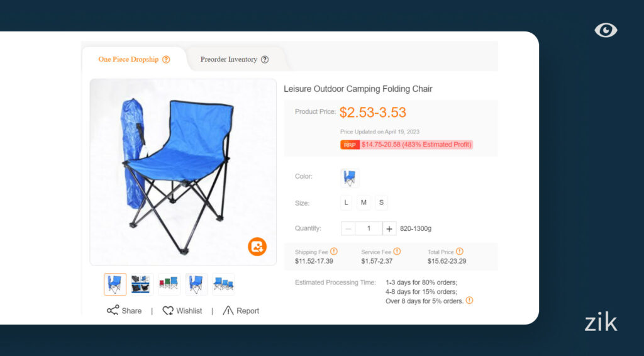Choose the blue chair color swatch
The width and height of the screenshot is (644, 356).
[349, 178]
